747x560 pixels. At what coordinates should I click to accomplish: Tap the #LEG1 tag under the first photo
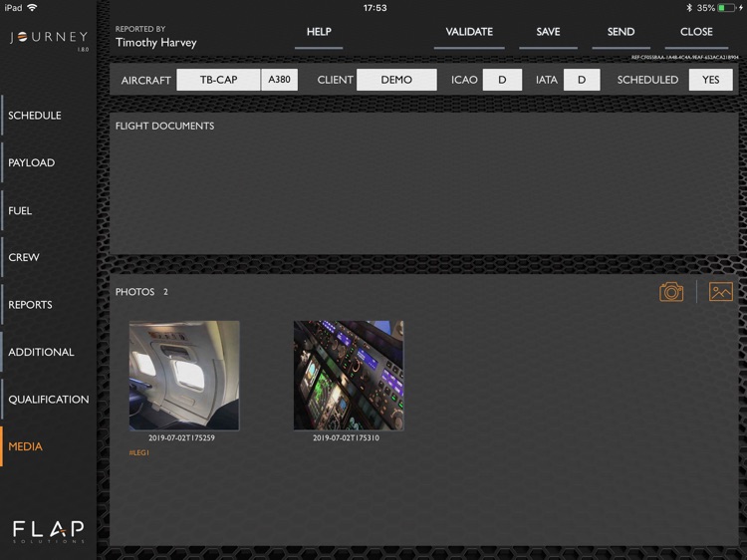(139, 452)
